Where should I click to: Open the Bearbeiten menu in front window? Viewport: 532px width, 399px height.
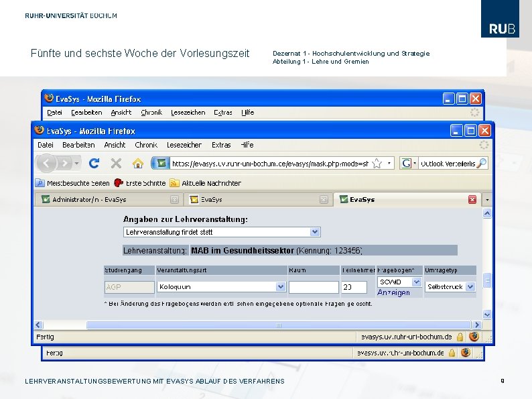tap(78, 145)
